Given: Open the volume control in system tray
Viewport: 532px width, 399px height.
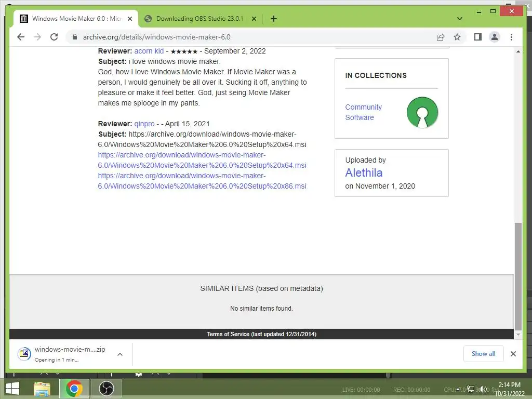Looking at the screenshot, I should coord(483,390).
